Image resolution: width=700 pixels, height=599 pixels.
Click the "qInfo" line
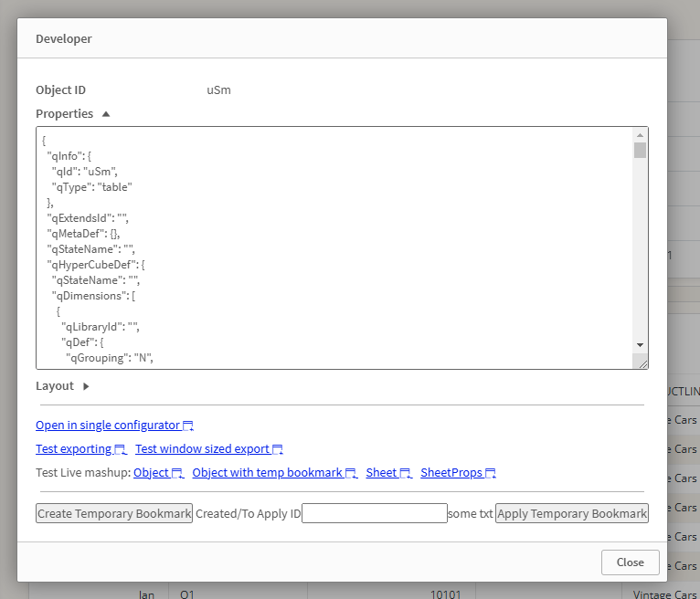(x=69, y=155)
